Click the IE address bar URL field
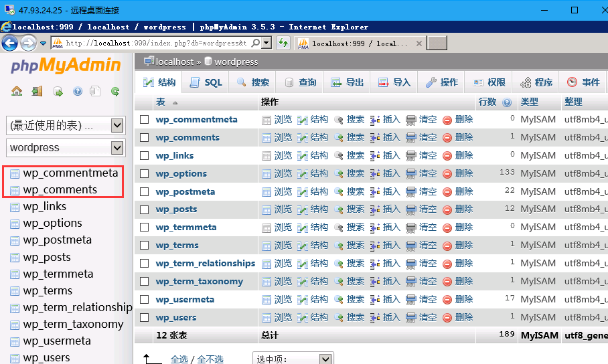 click(x=156, y=43)
